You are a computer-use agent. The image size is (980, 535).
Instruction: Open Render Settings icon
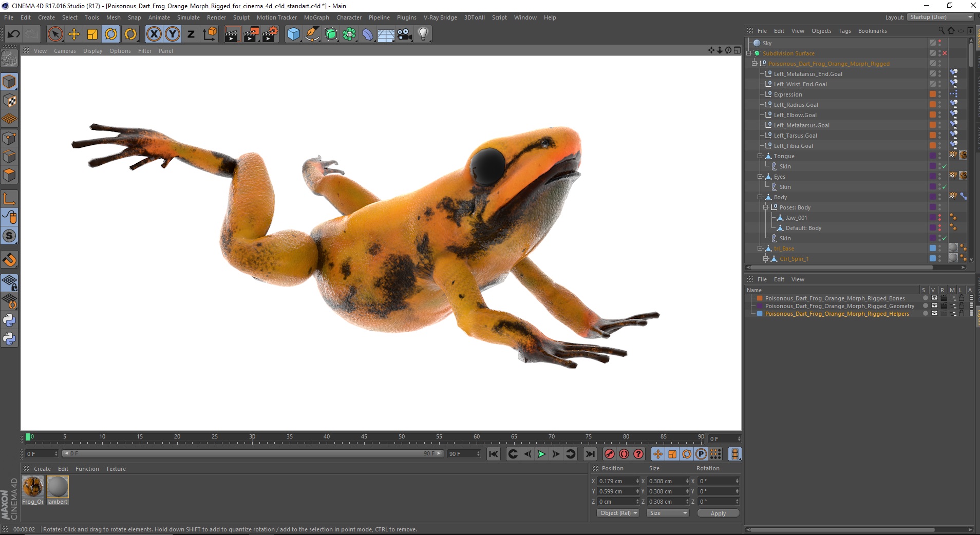point(270,34)
